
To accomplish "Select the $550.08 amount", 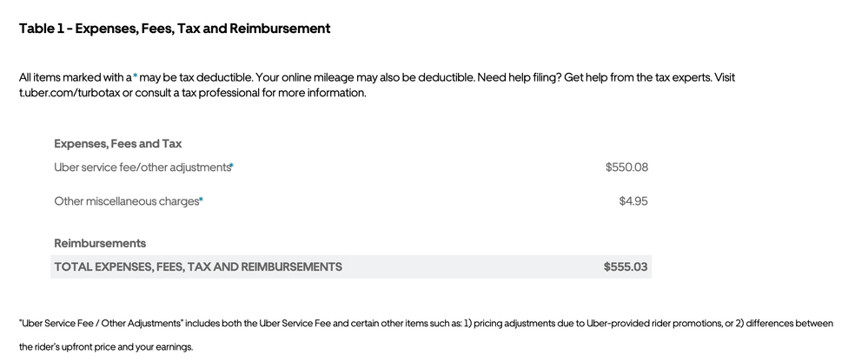I will [x=626, y=167].
